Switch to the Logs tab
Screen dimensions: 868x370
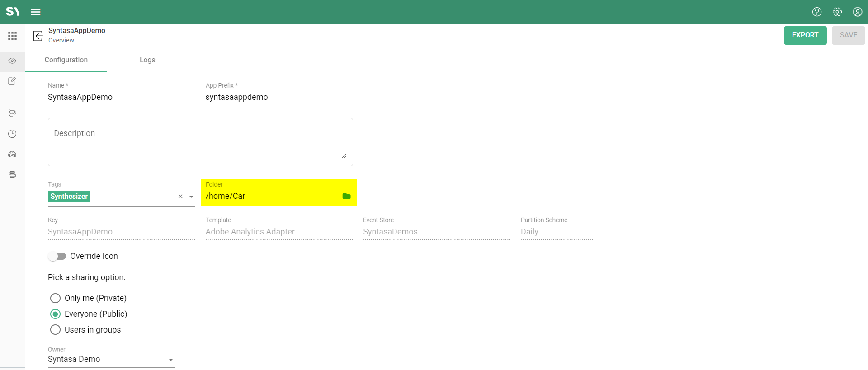pyautogui.click(x=147, y=60)
